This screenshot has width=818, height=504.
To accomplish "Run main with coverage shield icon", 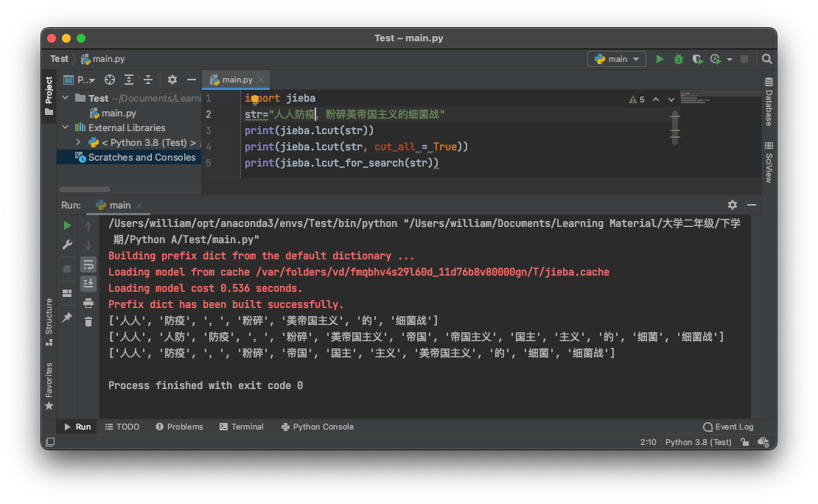I will pos(696,59).
